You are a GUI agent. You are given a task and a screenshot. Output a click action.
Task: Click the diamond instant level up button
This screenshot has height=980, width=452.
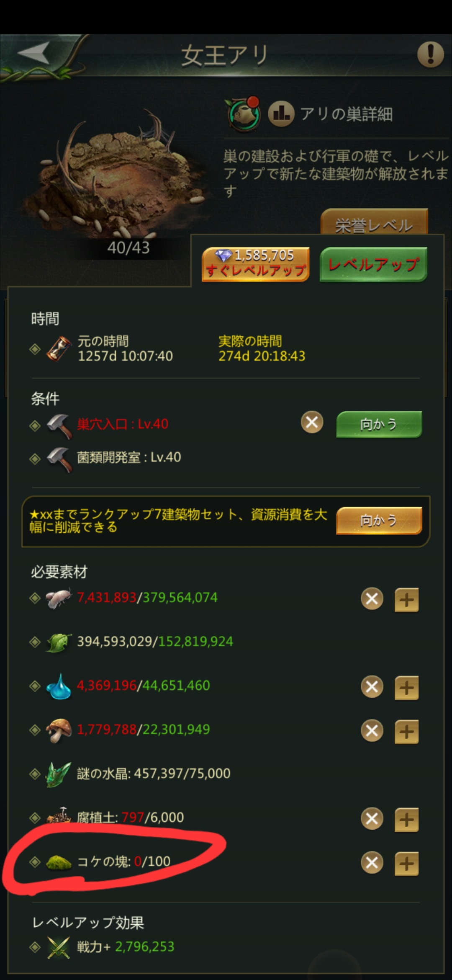tap(256, 264)
